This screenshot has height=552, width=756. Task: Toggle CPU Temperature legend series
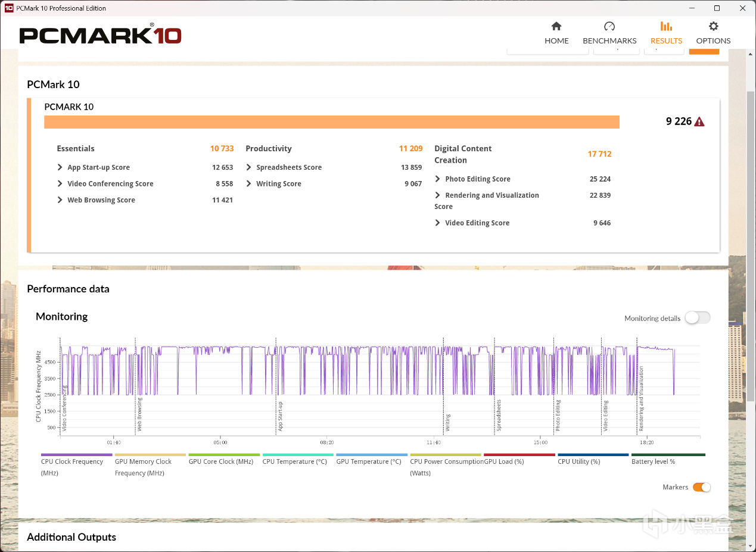tap(298, 460)
